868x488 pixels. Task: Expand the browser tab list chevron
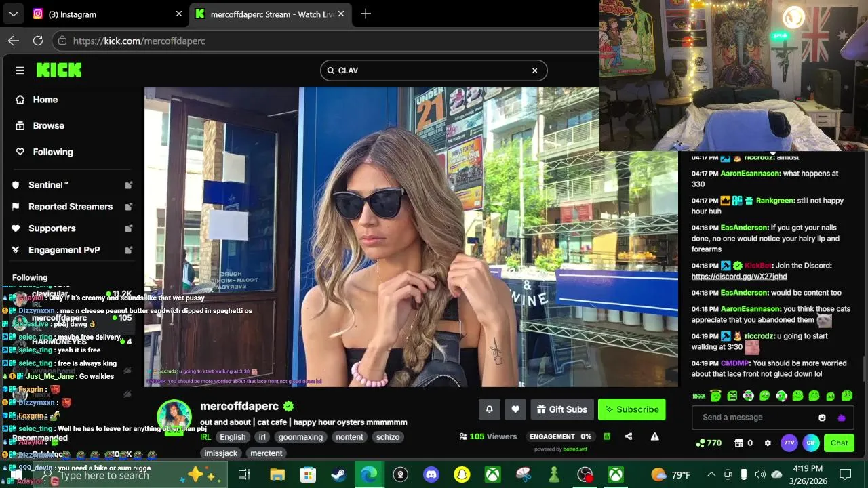tap(13, 14)
